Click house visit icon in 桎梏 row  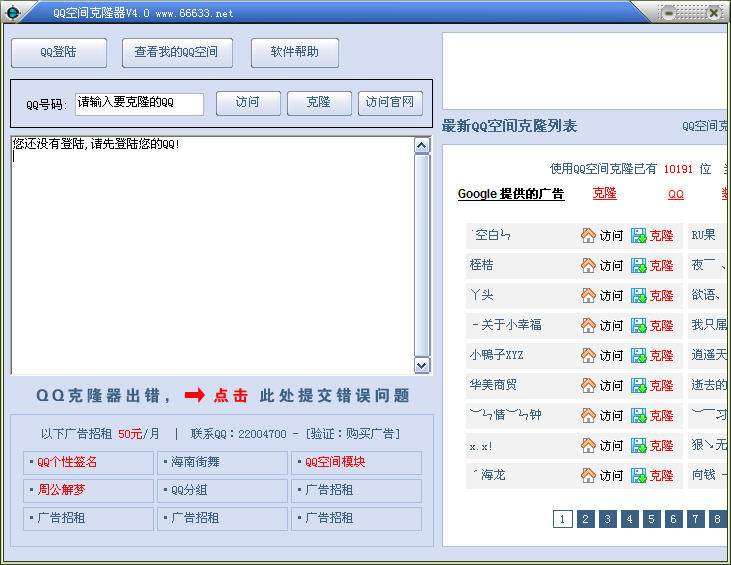coord(588,265)
